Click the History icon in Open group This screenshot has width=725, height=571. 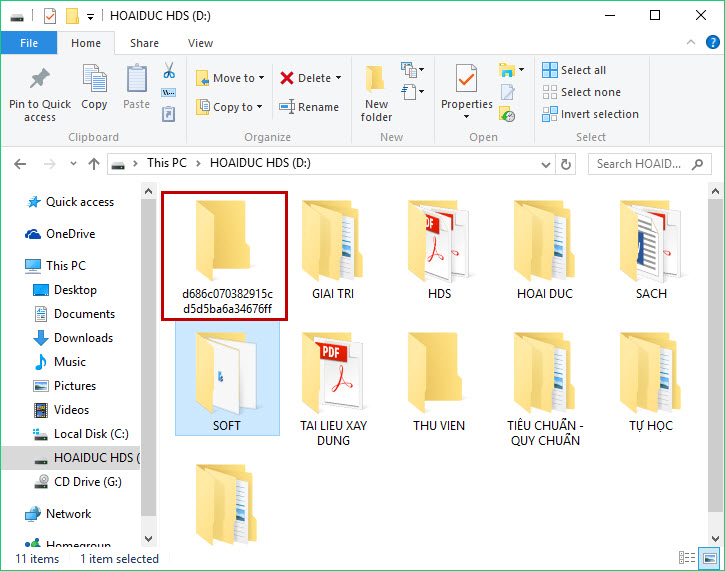[x=507, y=114]
